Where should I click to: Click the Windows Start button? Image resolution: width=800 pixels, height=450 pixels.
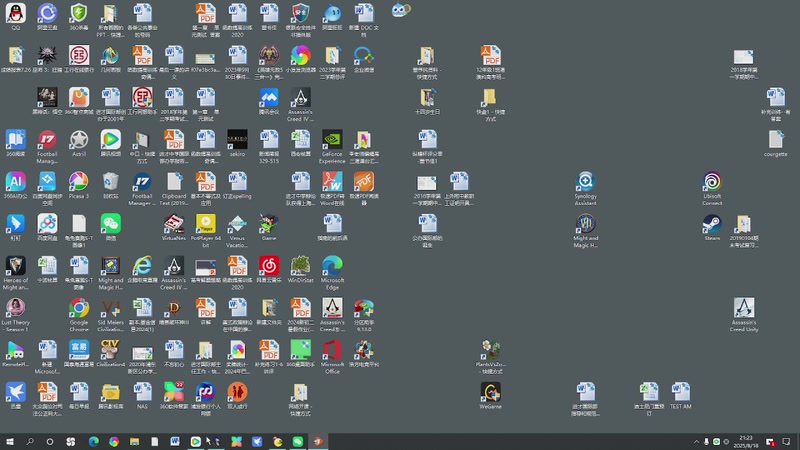pos(10,441)
